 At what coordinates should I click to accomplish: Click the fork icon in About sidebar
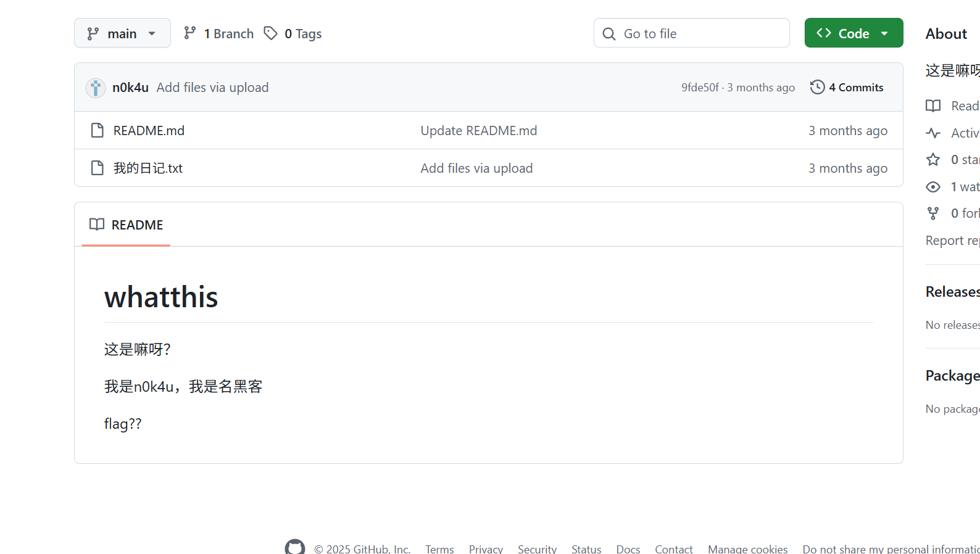coord(933,213)
